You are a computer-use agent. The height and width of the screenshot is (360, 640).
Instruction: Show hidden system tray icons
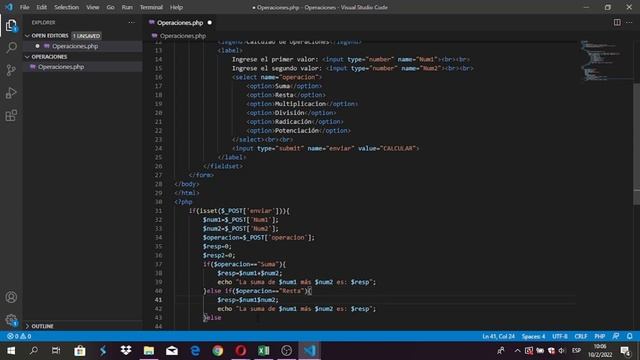click(x=517, y=351)
